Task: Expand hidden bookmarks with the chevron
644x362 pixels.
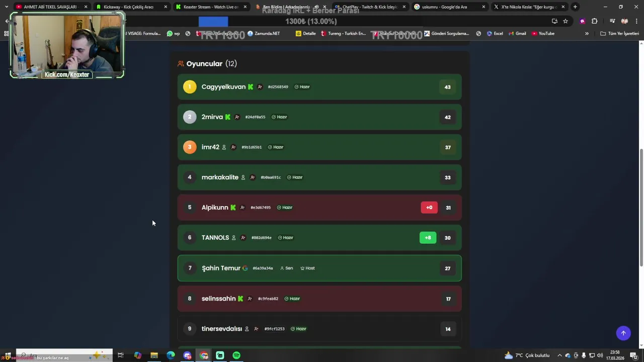Action: (x=587, y=34)
